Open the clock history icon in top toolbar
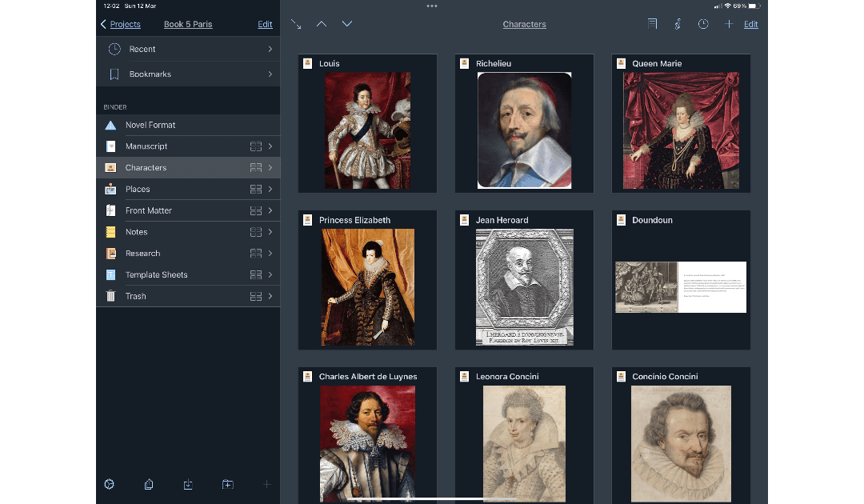Screen dimensions: 864x504 click(x=703, y=24)
